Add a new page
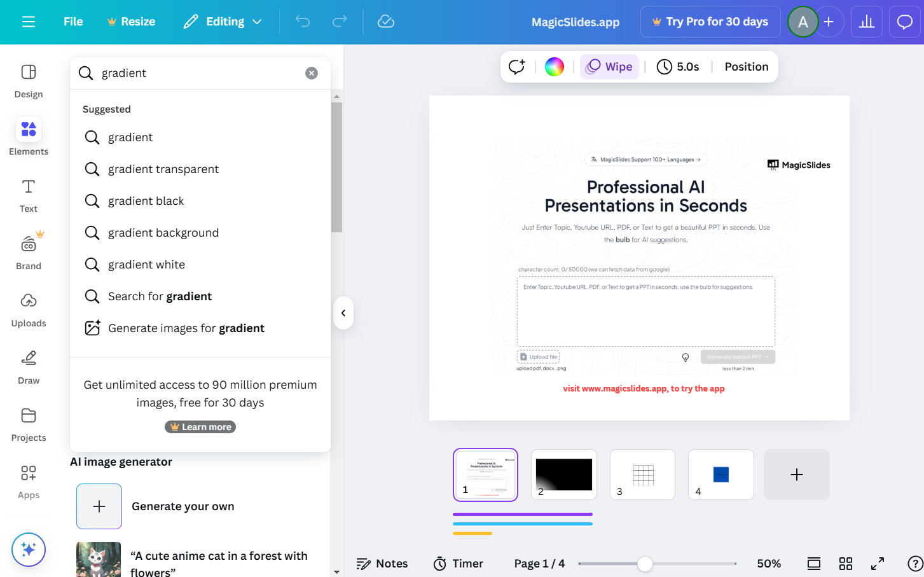This screenshot has height=577, width=924. [x=797, y=475]
